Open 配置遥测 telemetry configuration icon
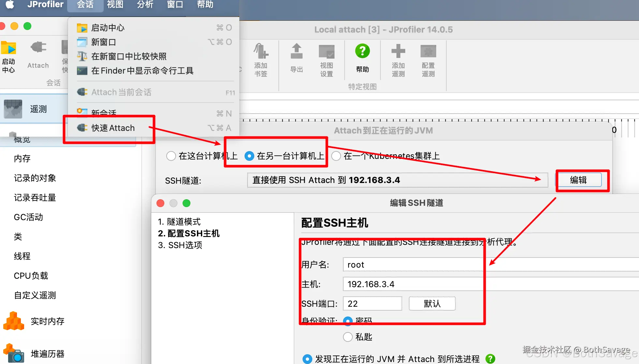 tap(428, 51)
